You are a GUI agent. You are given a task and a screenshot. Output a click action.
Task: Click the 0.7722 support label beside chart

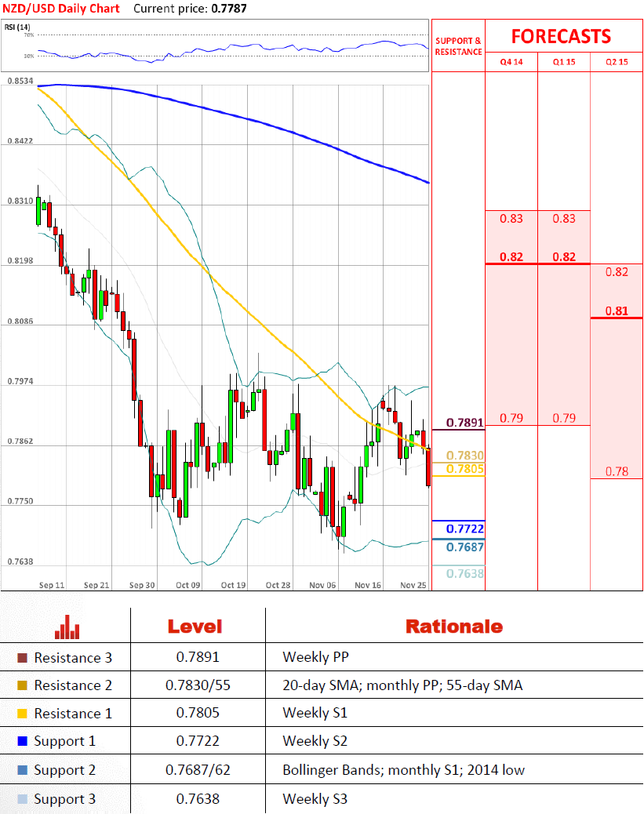pos(465,529)
